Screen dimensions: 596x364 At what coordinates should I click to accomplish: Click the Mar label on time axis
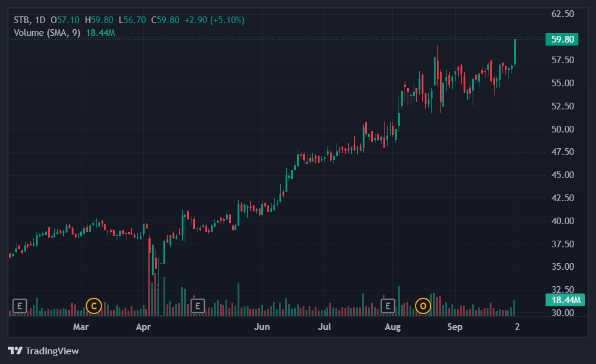click(81, 327)
